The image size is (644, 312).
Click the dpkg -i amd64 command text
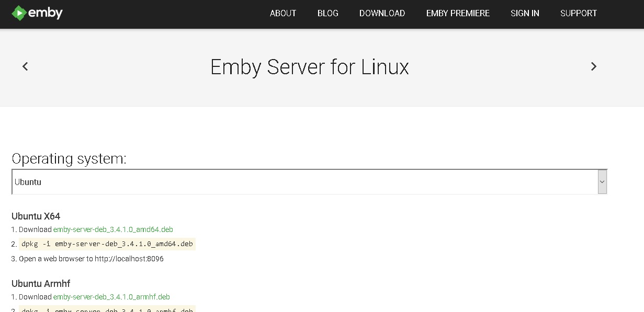(x=107, y=244)
